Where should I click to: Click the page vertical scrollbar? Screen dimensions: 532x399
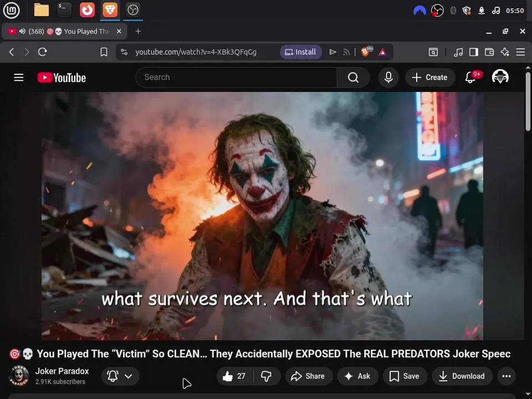pyautogui.click(x=528, y=101)
